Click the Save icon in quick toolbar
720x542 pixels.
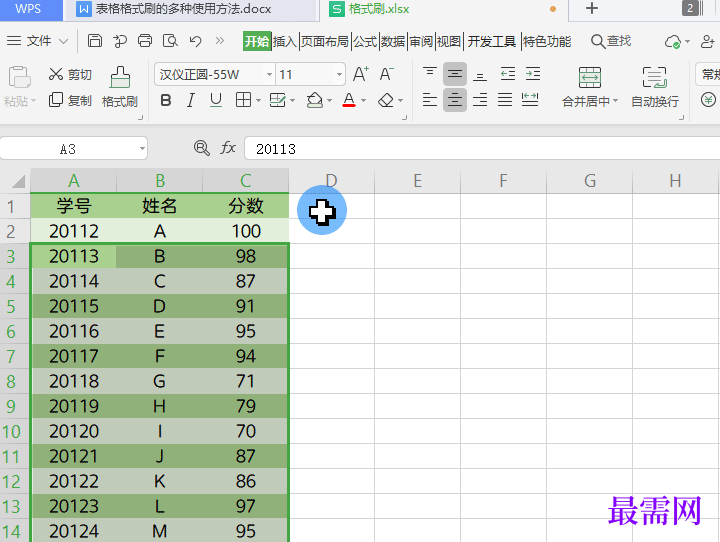coord(95,41)
